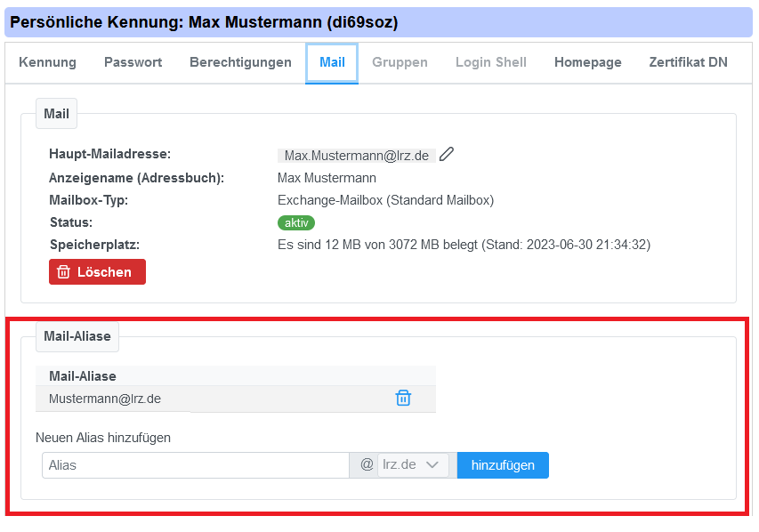
Task: Open the Homepage tab
Action: (x=587, y=62)
